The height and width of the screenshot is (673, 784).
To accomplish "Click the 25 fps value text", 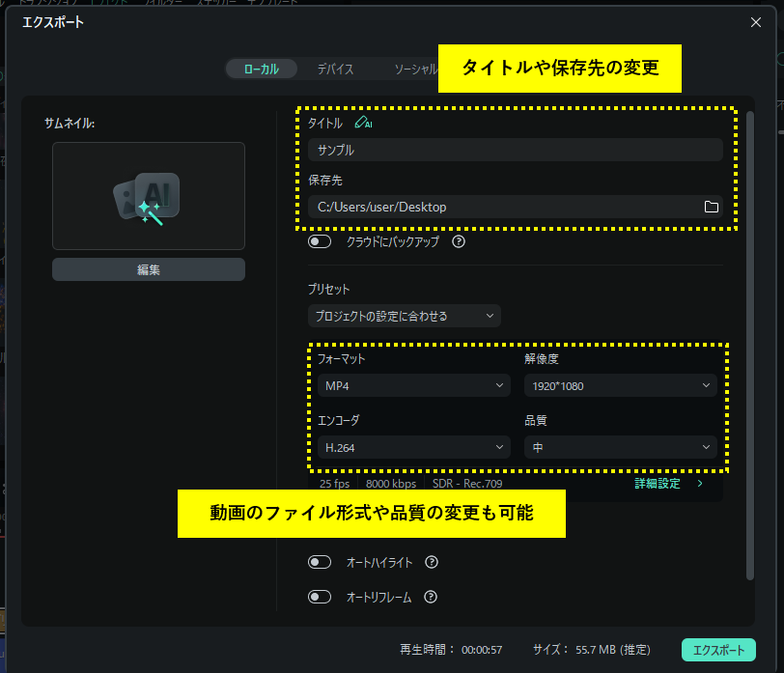I will tap(334, 484).
